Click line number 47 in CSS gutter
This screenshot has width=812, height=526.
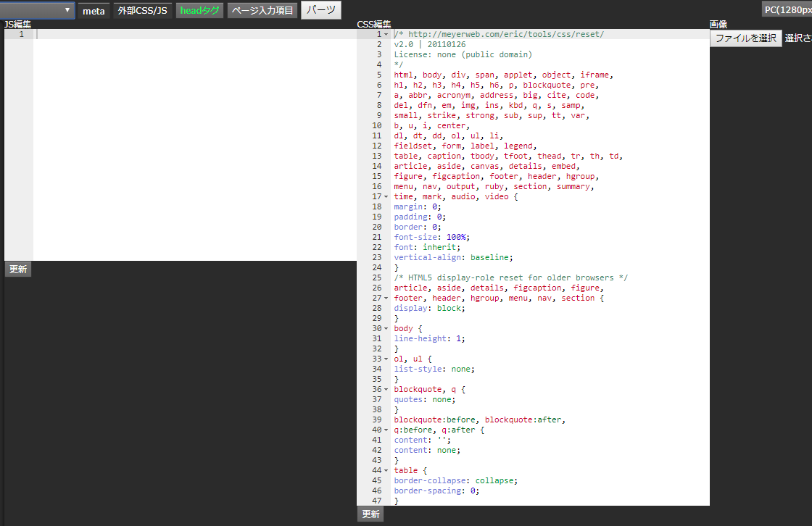[376, 501]
